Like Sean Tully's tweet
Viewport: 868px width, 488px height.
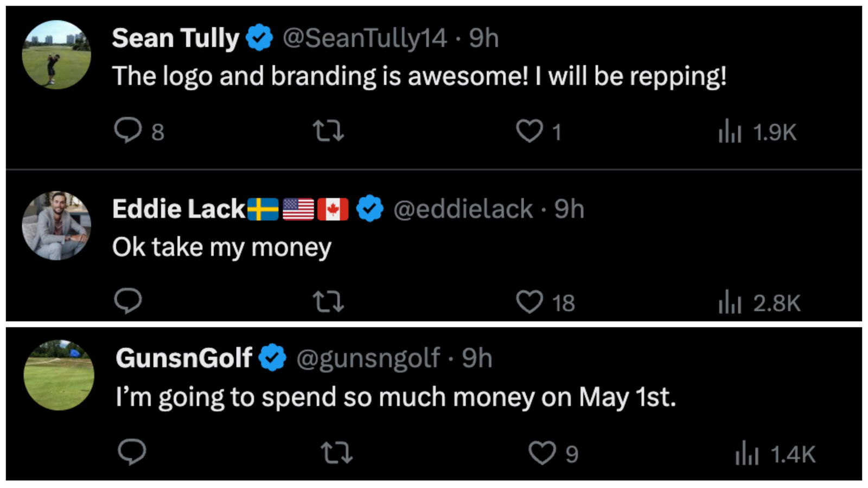point(529,131)
